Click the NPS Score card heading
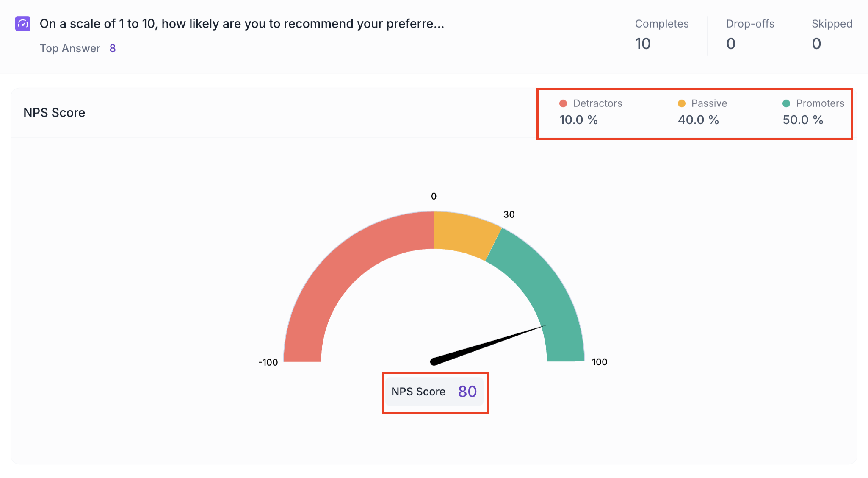Image resolution: width=868 pixels, height=478 pixels. tap(54, 113)
